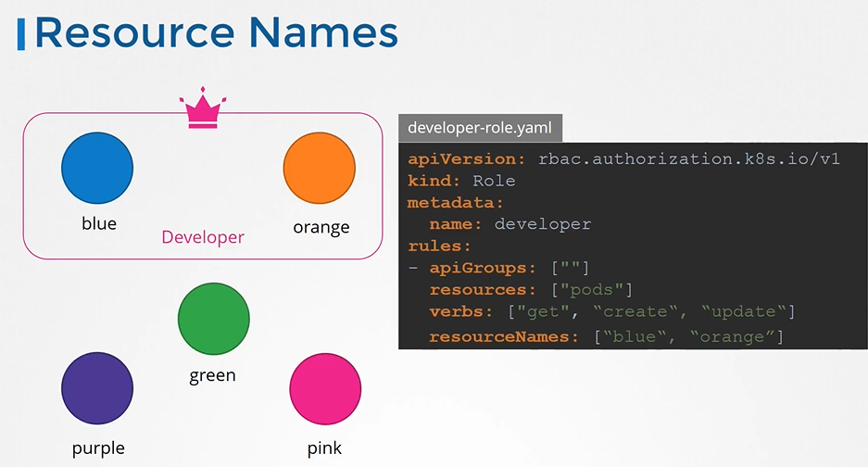Click the Developer group label

point(203,237)
